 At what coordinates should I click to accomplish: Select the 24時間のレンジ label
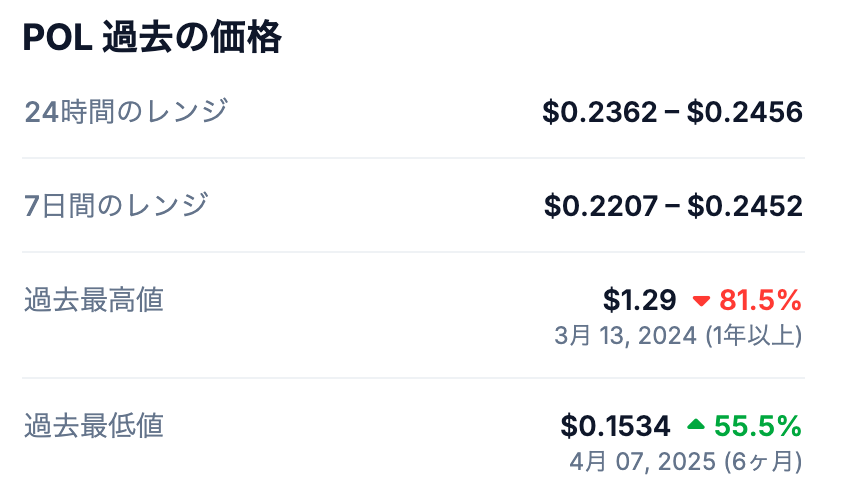126,111
